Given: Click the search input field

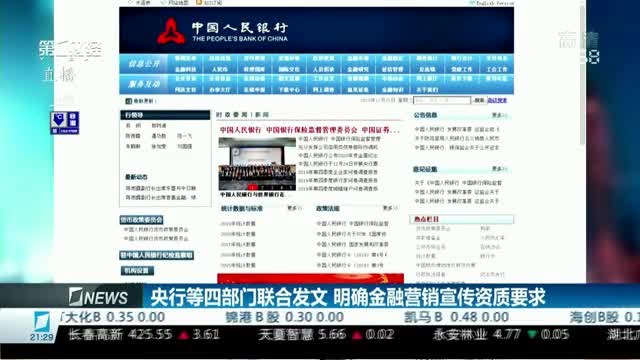Looking at the screenshot, I should [442, 100].
